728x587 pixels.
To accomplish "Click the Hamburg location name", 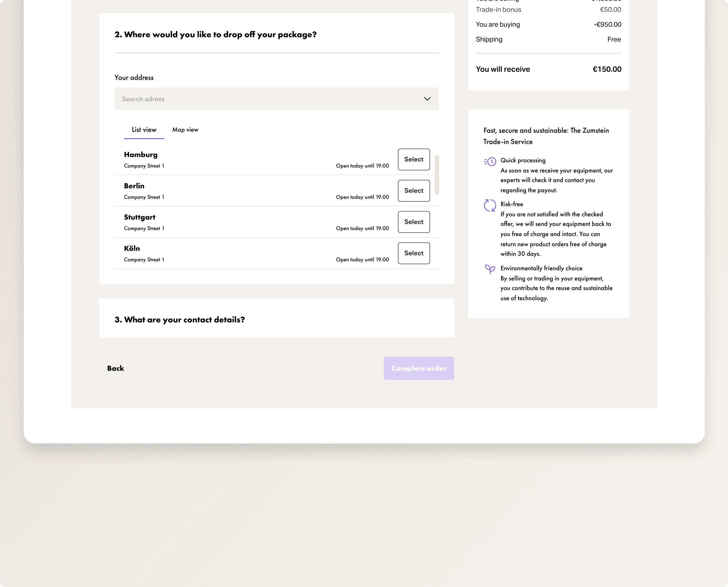I will tap(141, 155).
